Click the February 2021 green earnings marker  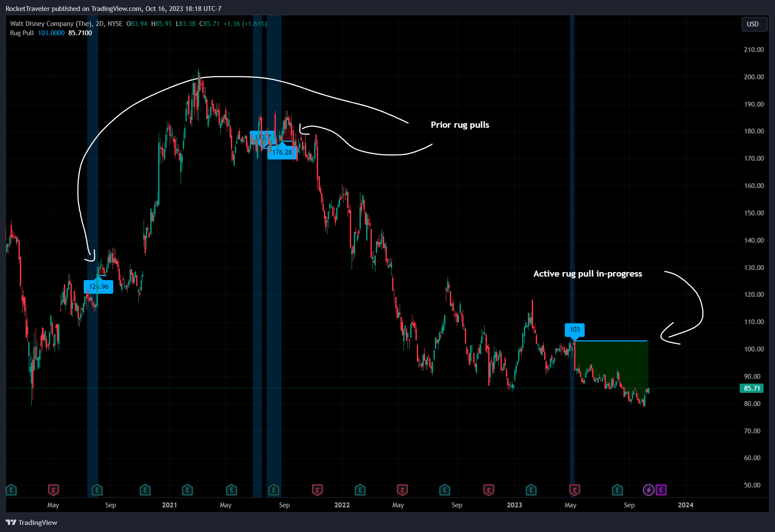187,490
